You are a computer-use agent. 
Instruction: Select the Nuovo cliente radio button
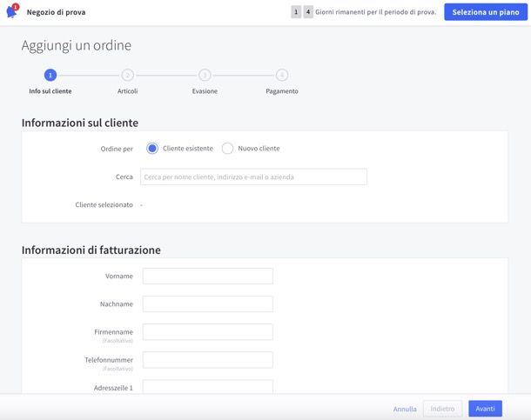tap(227, 149)
